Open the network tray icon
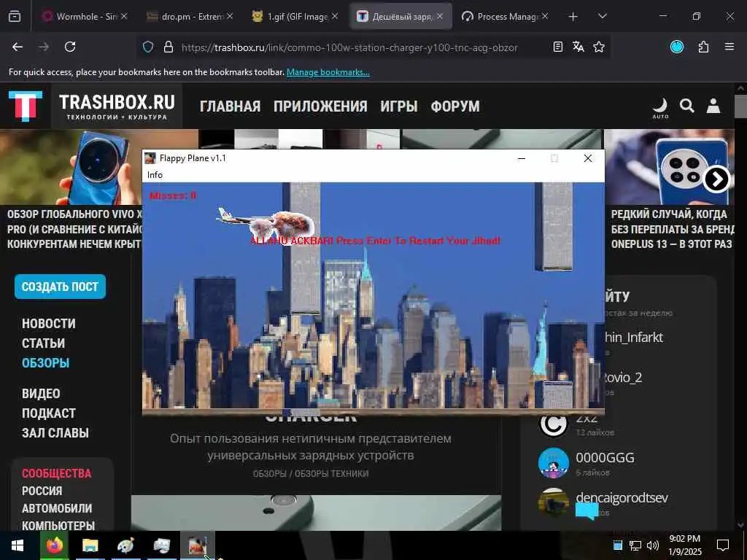The image size is (747, 560). [635, 545]
